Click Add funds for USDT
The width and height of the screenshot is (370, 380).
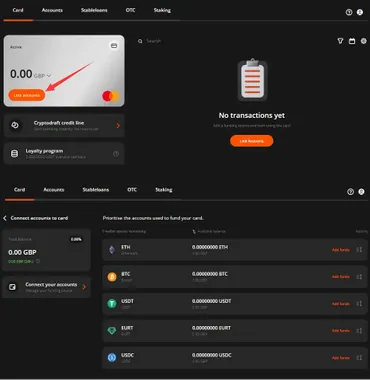click(x=341, y=304)
